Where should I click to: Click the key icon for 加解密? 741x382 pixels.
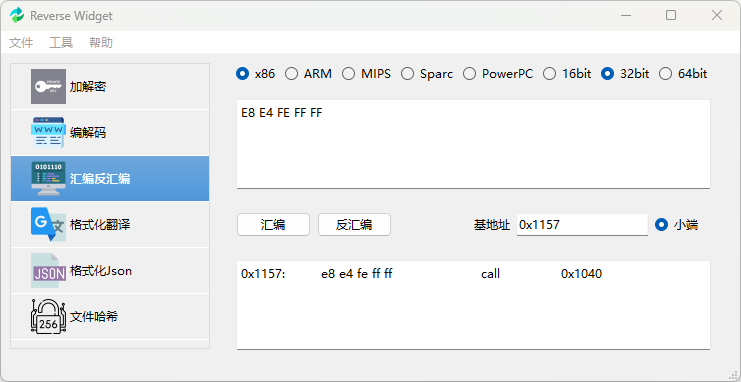(48, 87)
